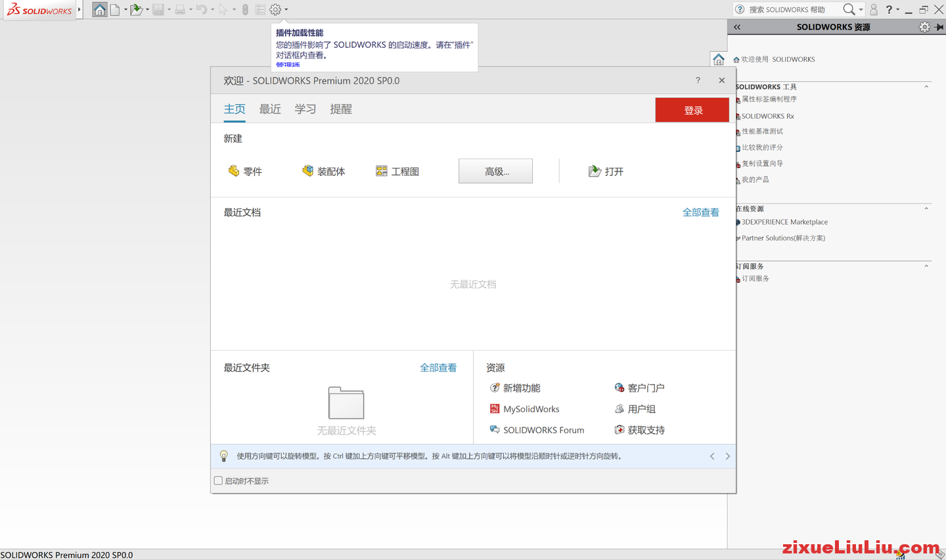Click 全部查看 next to 最近文档
This screenshot has height=560, width=946.
click(x=700, y=212)
